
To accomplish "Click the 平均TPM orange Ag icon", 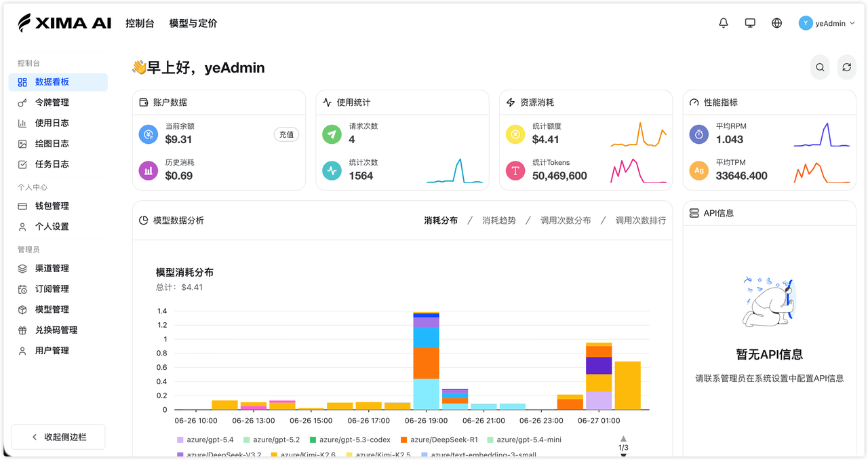I will pos(699,170).
